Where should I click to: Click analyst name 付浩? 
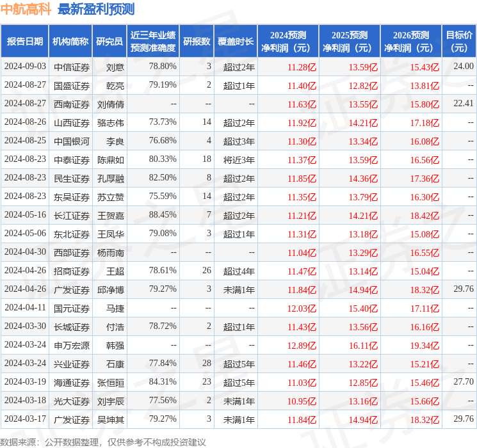coord(115,327)
